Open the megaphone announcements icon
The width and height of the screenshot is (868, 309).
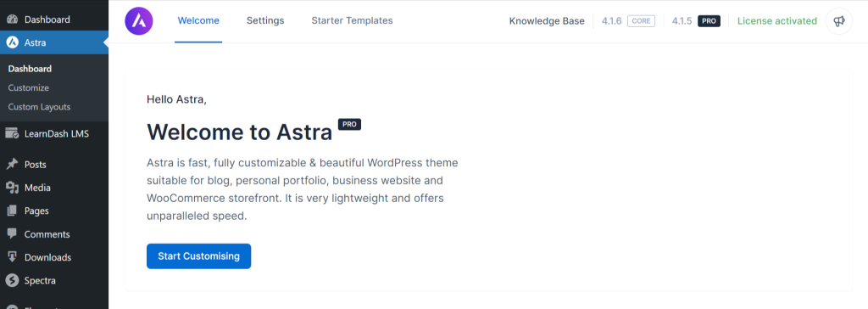838,21
